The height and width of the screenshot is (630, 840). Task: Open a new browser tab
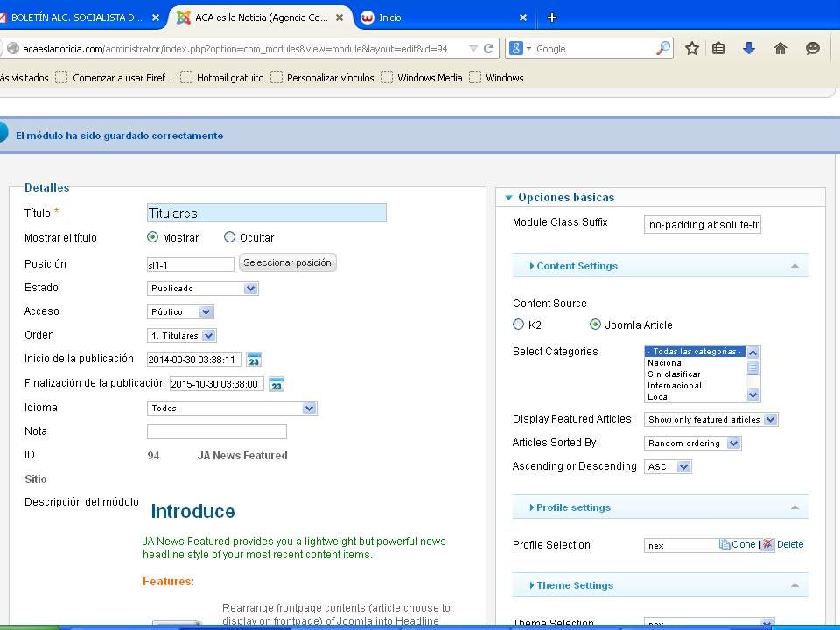(552, 17)
